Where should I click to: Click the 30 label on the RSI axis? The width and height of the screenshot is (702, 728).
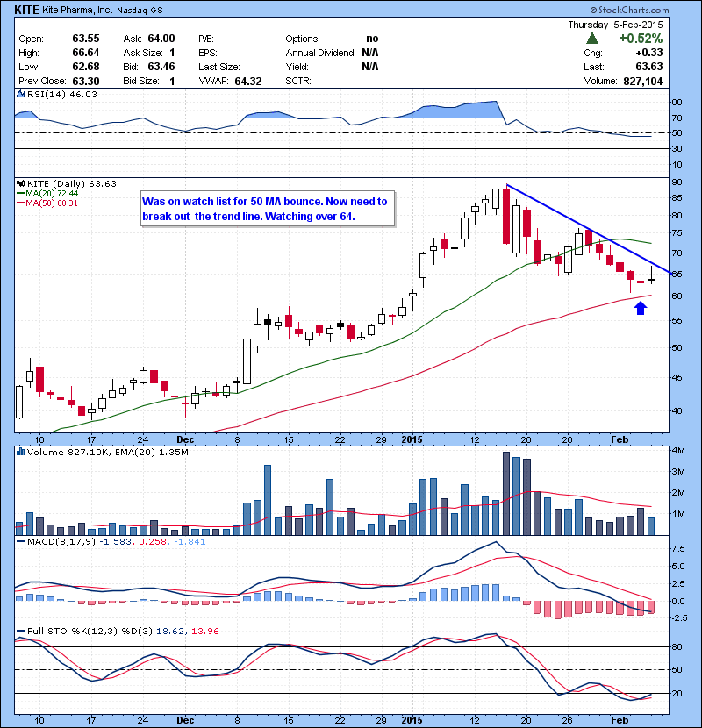[x=677, y=148]
